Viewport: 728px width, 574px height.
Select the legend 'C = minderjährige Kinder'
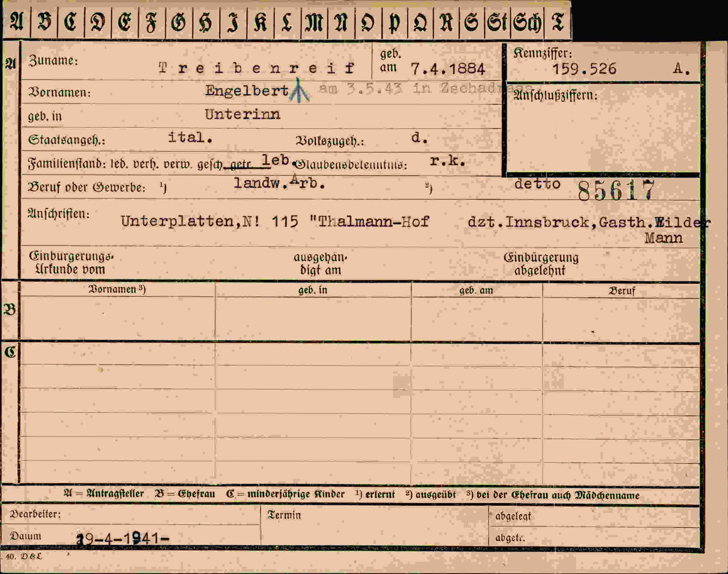tap(285, 494)
